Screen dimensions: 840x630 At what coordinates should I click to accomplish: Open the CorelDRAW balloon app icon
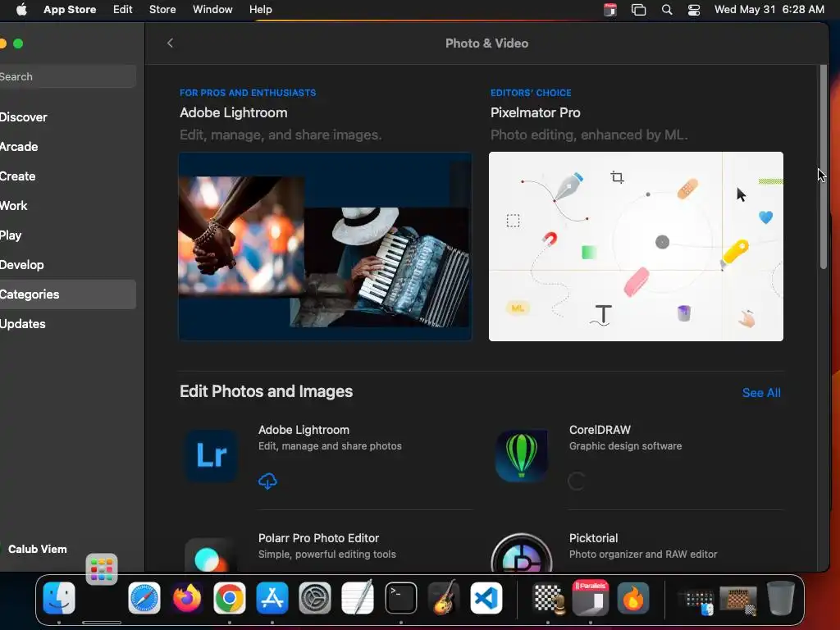pos(522,455)
